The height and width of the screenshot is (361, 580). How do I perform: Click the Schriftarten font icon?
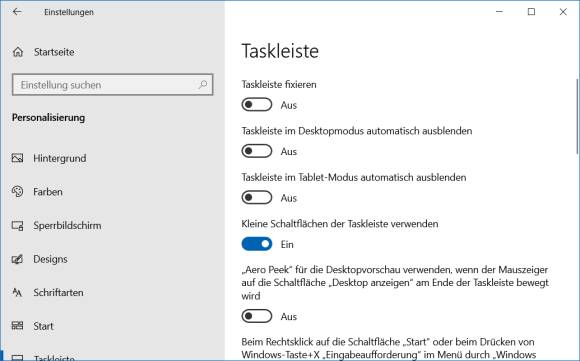(x=17, y=293)
